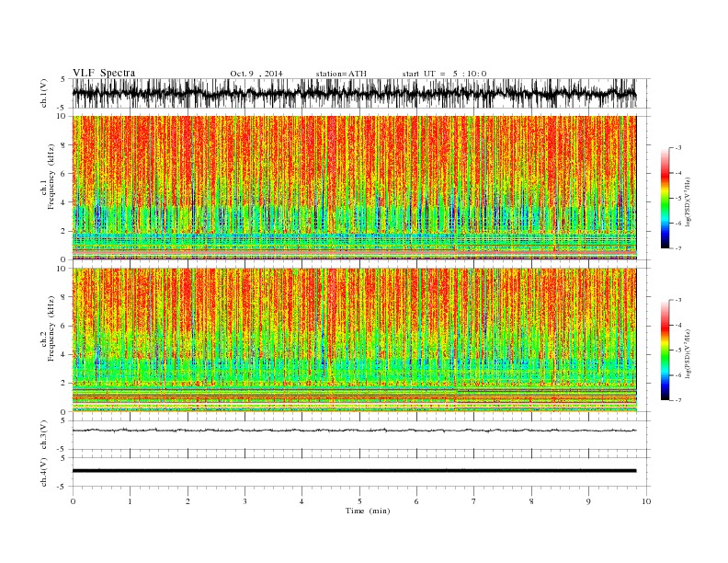Image resolution: width=728 pixels, height=563 pixels.
Task: Click the time axis tick label "4"
Action: tap(301, 501)
